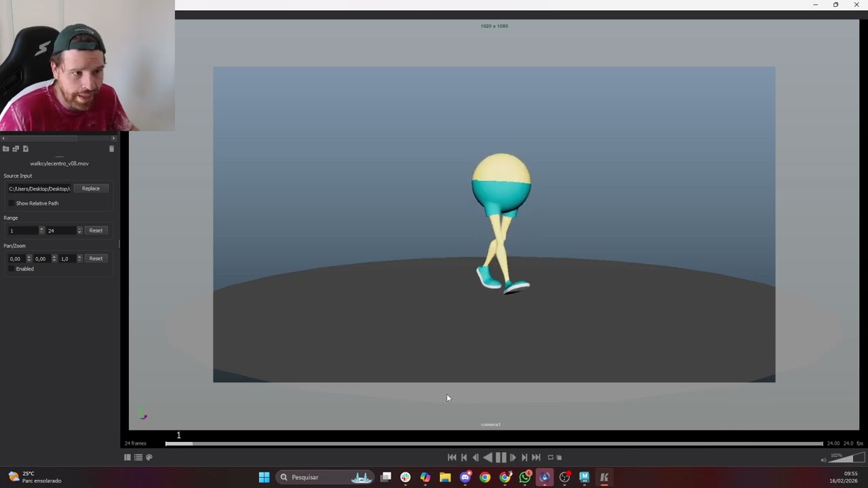868x488 pixels.
Task: Open Discord from the taskbar
Action: (465, 477)
